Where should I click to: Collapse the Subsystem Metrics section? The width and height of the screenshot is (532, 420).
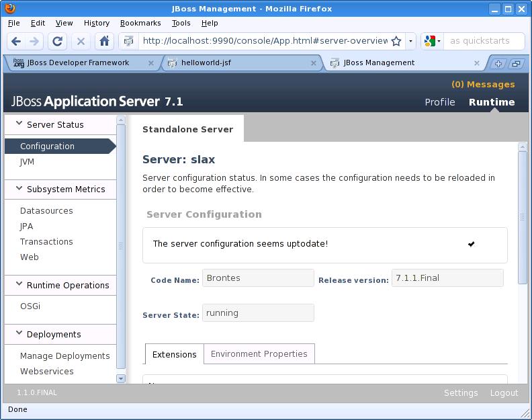coord(19,188)
